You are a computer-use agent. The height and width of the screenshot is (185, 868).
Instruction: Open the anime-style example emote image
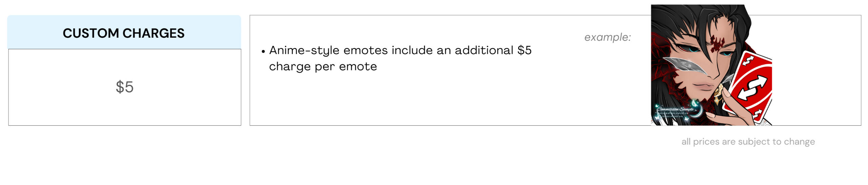pyautogui.click(x=711, y=65)
